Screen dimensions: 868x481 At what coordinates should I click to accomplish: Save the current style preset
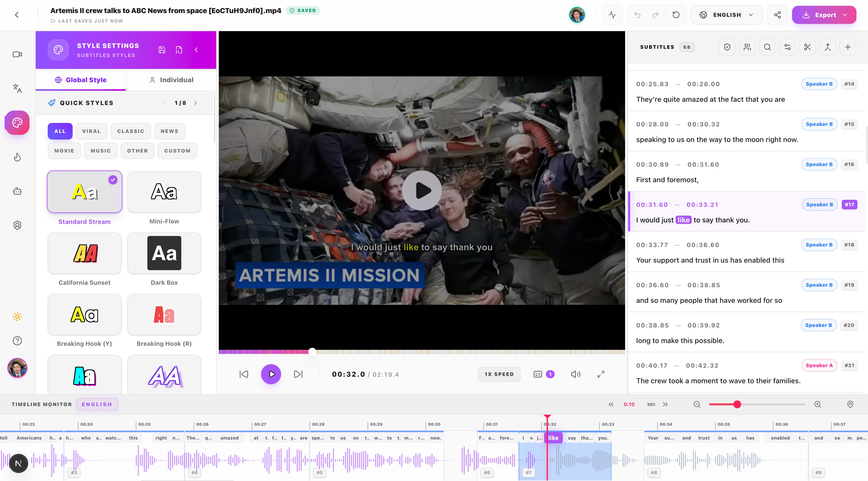[x=162, y=50]
